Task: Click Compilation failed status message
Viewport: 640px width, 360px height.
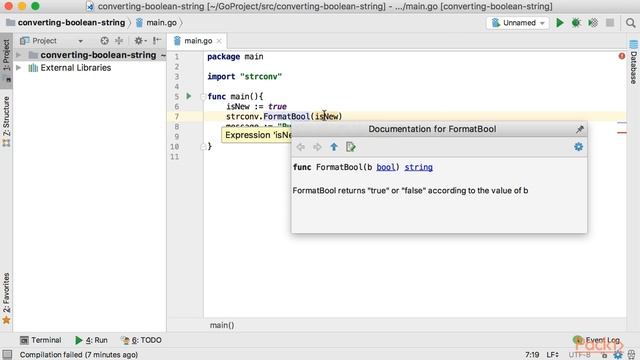Action: [79, 355]
